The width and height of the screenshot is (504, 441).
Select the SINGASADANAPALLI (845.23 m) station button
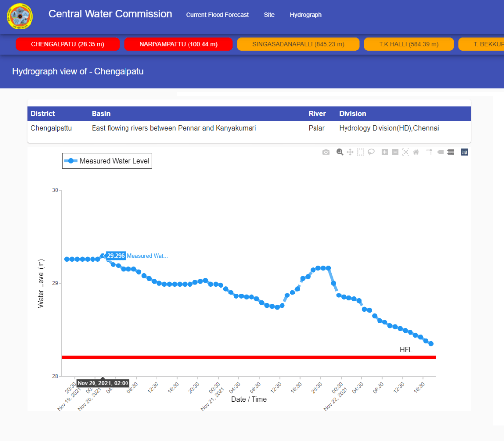pyautogui.click(x=298, y=44)
